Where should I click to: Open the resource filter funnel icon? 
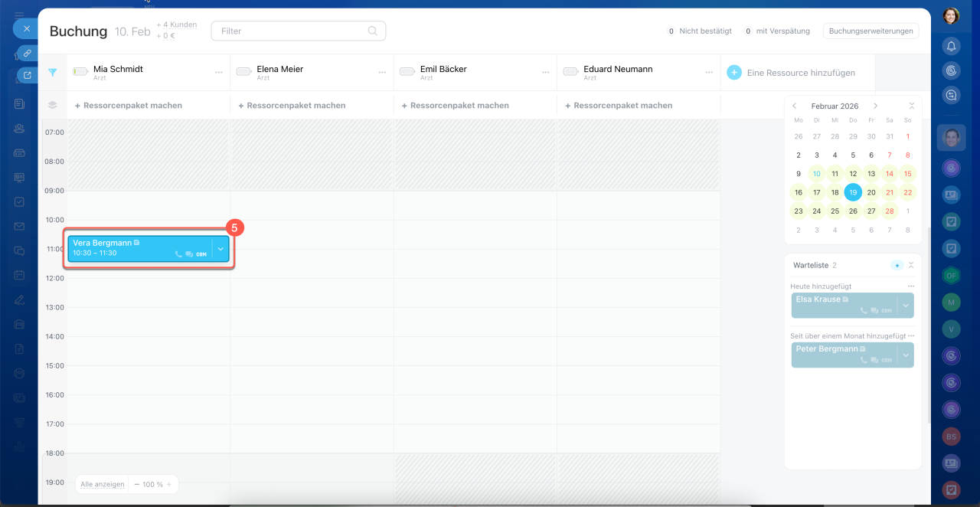tap(52, 73)
